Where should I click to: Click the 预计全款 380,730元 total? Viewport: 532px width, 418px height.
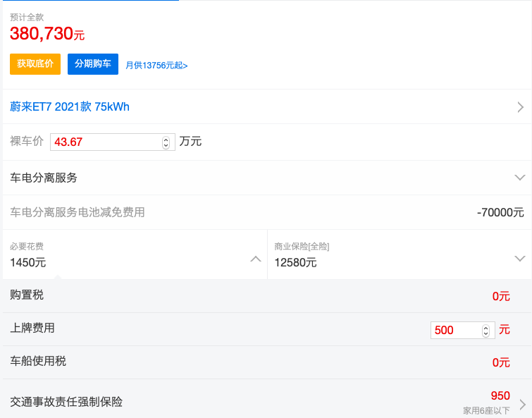47,34
